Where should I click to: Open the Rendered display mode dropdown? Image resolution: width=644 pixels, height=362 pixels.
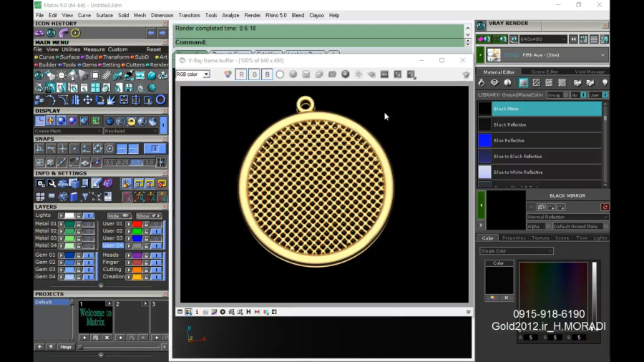tap(131, 131)
